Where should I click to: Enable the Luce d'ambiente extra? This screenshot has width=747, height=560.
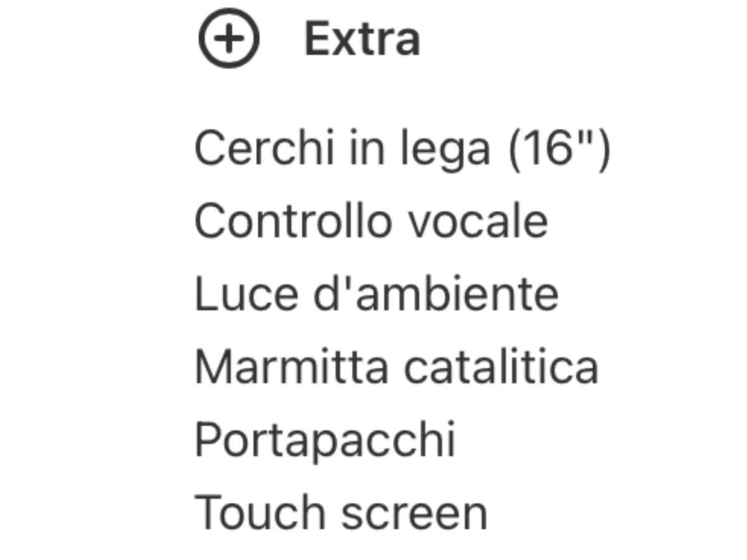pos(375,292)
